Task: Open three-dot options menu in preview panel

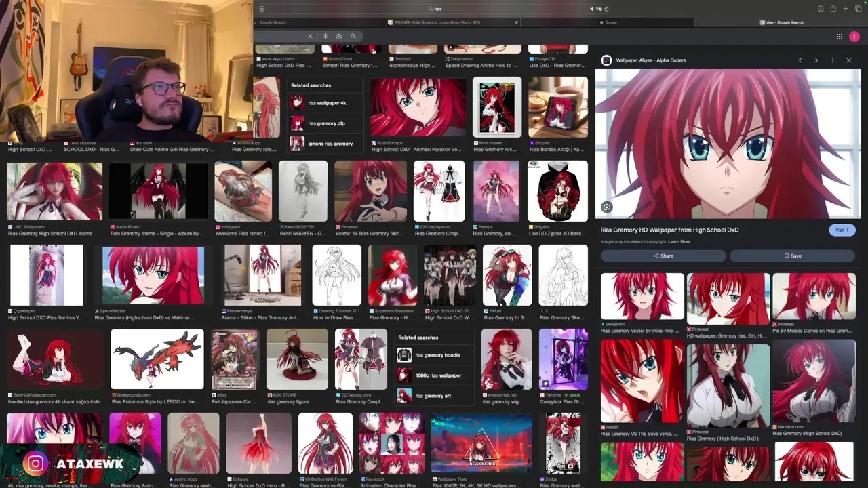Action: click(832, 60)
